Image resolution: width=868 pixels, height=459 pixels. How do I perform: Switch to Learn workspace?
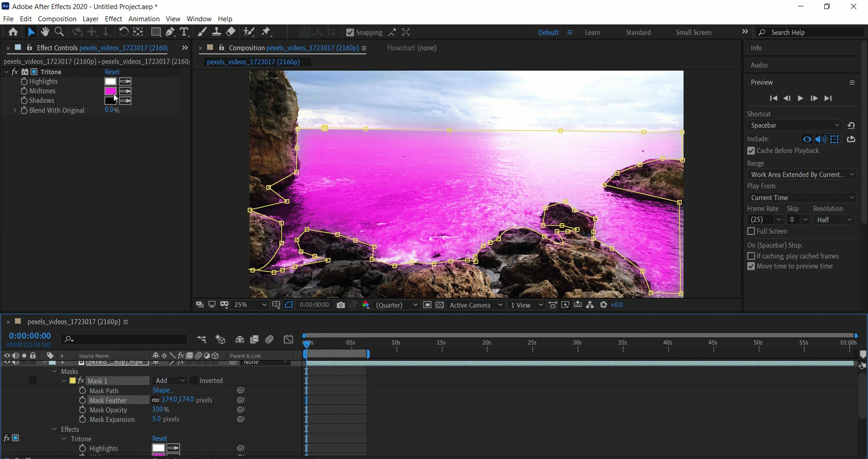click(592, 33)
